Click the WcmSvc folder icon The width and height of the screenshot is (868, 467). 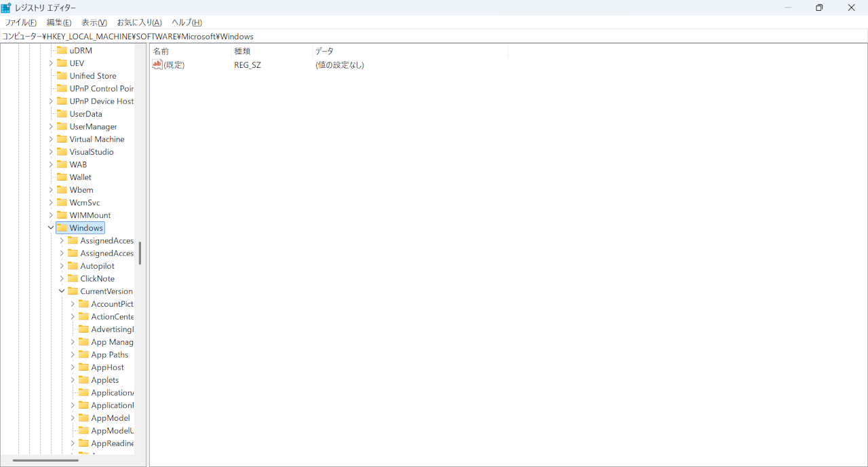click(x=62, y=202)
